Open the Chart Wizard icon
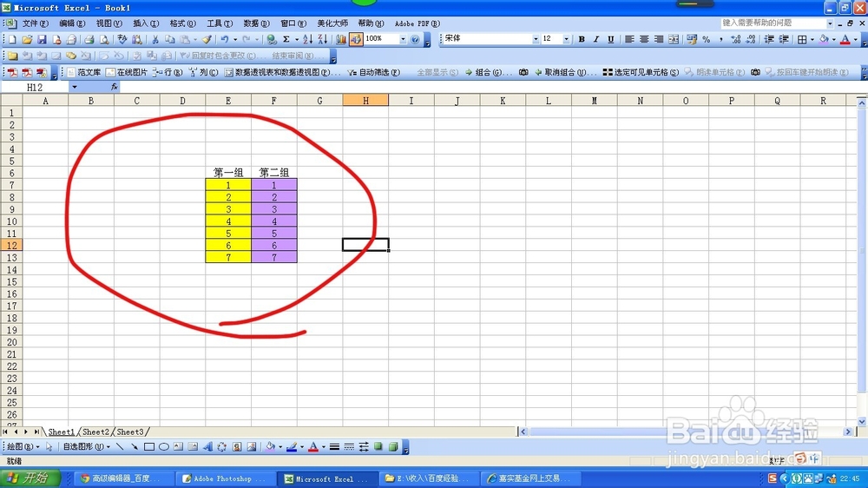The width and height of the screenshot is (868, 488). pos(341,39)
